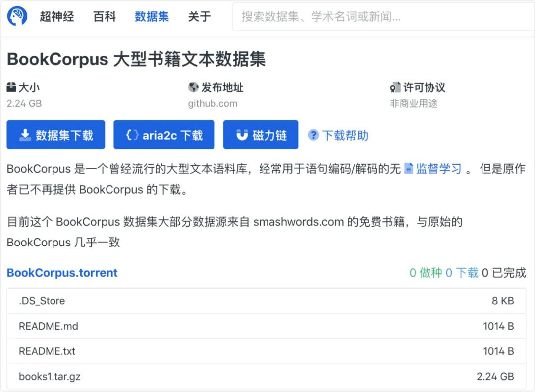Select the README.md file row
Screen dimensions: 535x392
(x=267, y=326)
